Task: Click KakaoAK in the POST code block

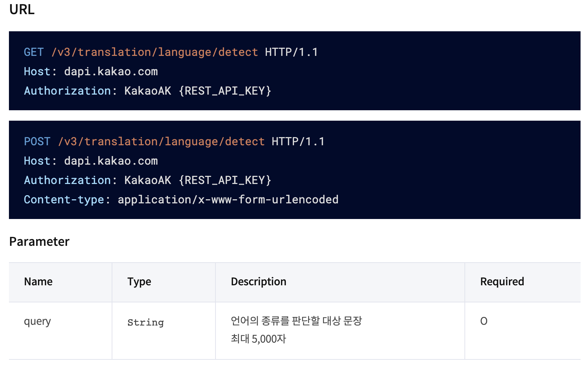Action: point(148,180)
